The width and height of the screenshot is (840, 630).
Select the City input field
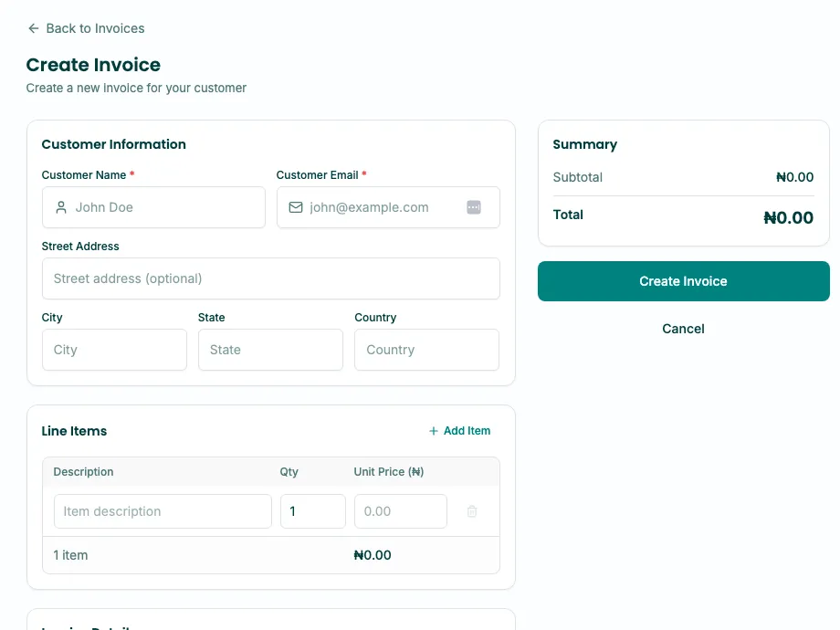click(x=115, y=350)
